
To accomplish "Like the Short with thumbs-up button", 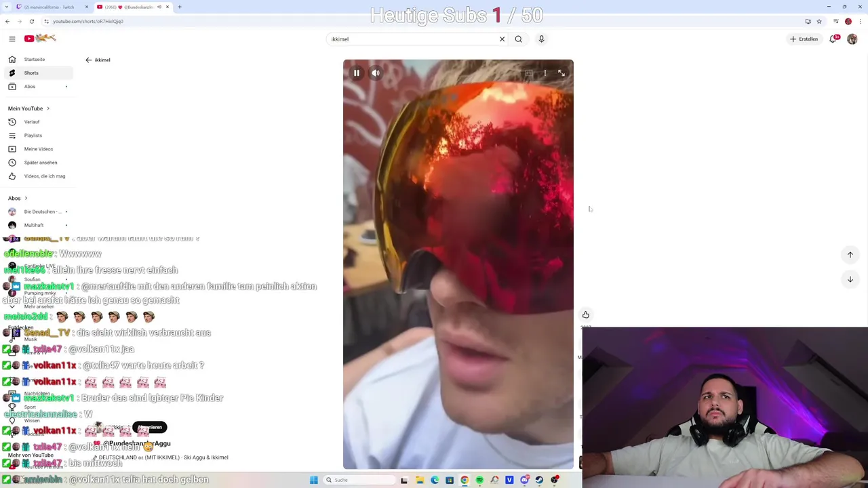I will point(586,314).
